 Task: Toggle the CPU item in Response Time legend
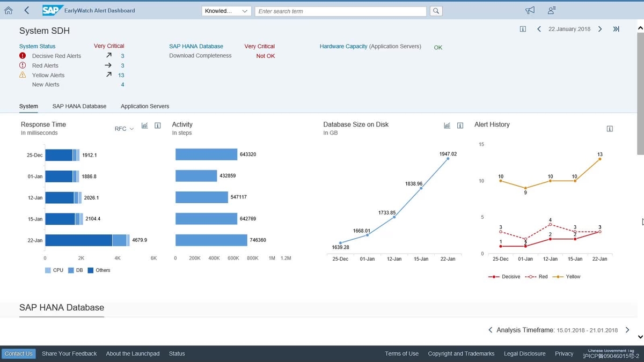click(x=56, y=270)
